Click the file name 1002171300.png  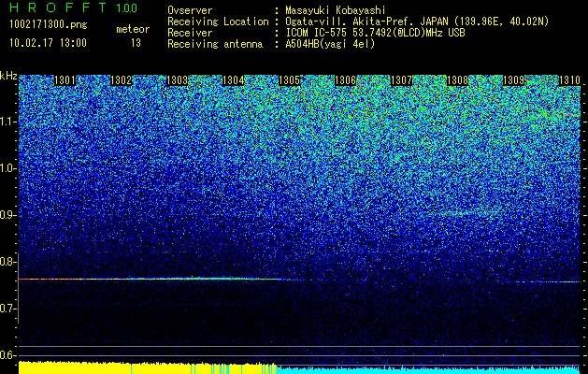[48, 24]
